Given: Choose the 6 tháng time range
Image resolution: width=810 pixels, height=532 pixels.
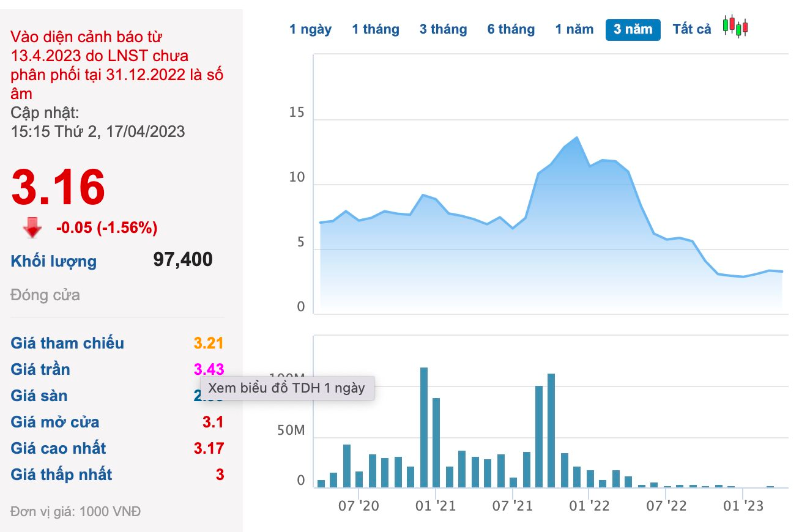Looking at the screenshot, I should 511,29.
